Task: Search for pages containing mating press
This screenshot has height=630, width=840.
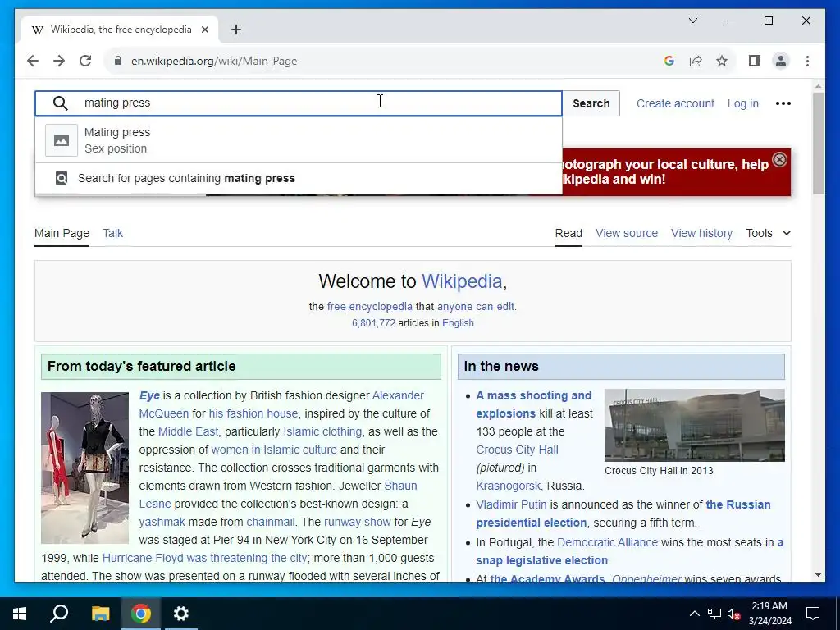Action: coord(299,178)
